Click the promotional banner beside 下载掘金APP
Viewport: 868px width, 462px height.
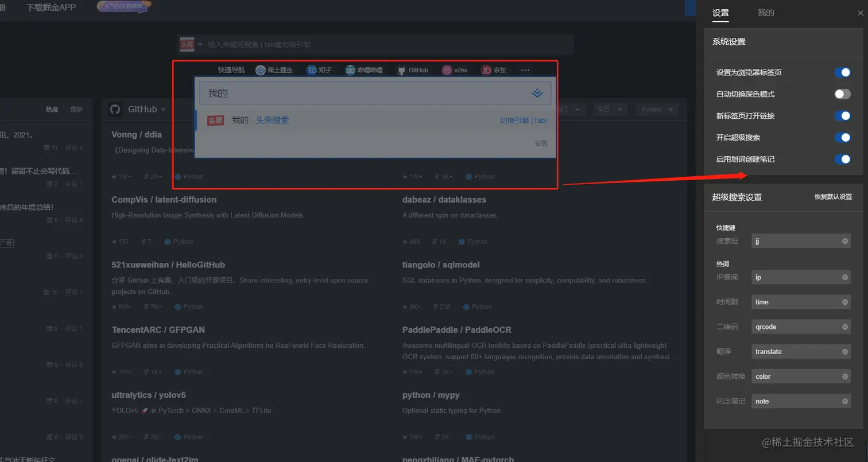point(125,7)
